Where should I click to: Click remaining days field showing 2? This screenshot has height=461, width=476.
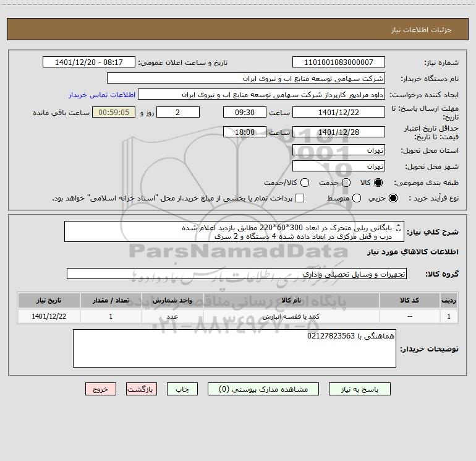[178, 112]
